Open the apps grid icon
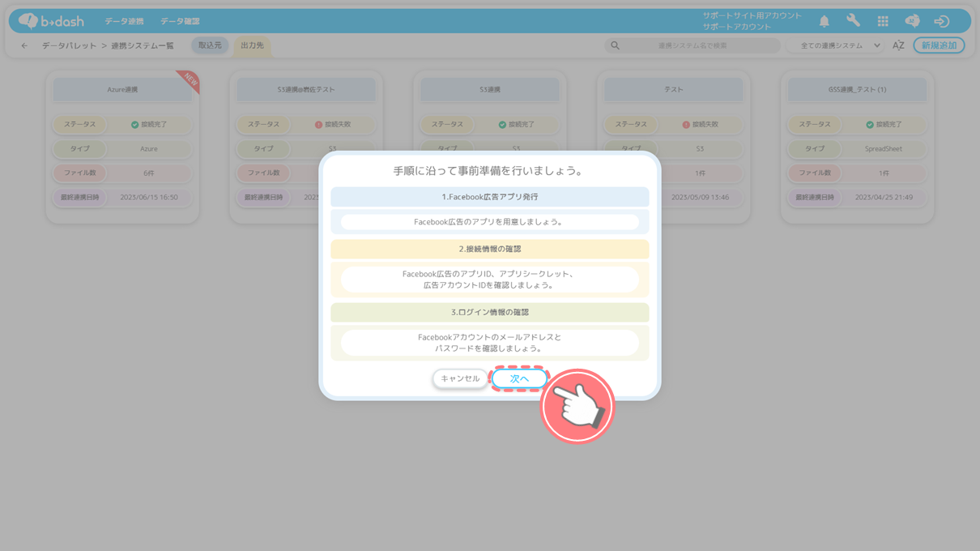This screenshot has height=551, width=980. (883, 21)
